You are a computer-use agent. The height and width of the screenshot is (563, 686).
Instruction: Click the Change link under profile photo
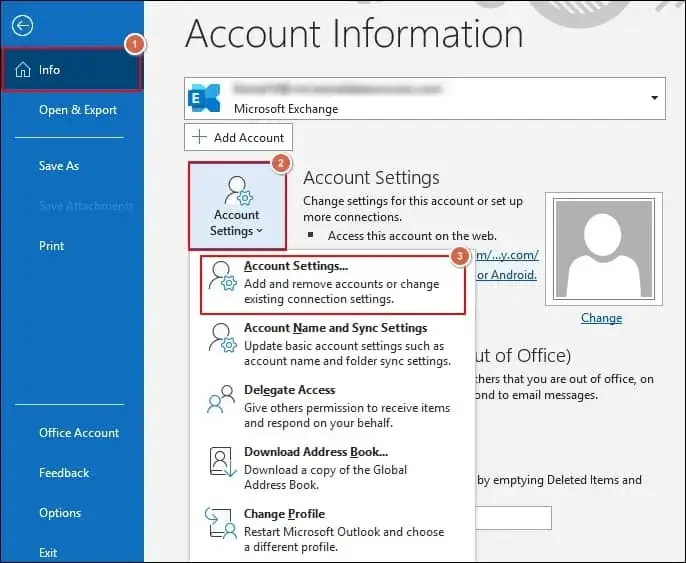[602, 318]
